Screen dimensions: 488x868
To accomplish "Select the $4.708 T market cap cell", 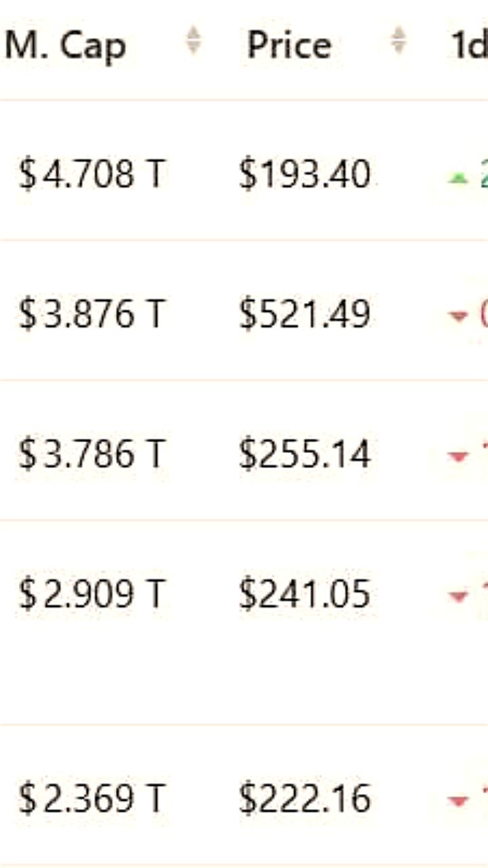I will tap(91, 174).
